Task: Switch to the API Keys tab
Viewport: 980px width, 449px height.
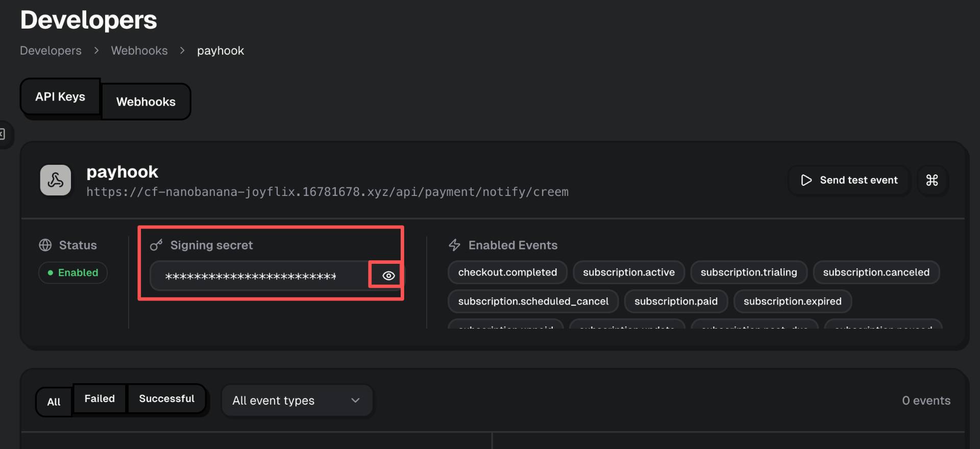Action: pos(60,96)
